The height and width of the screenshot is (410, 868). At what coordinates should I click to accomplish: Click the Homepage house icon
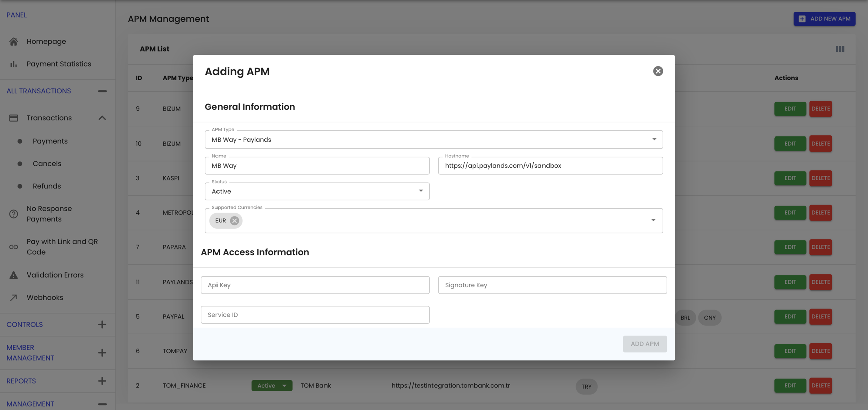pyautogui.click(x=14, y=41)
